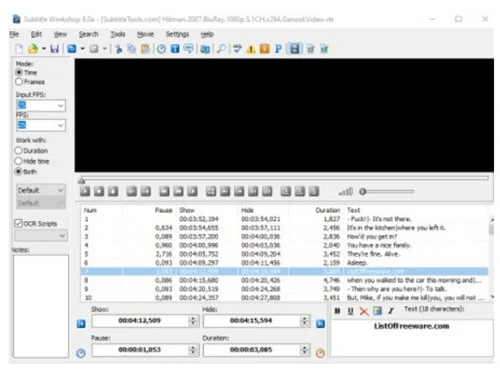The width and height of the screenshot is (500, 373).
Task: Expand the Input FPS dropdown
Action: (x=60, y=106)
